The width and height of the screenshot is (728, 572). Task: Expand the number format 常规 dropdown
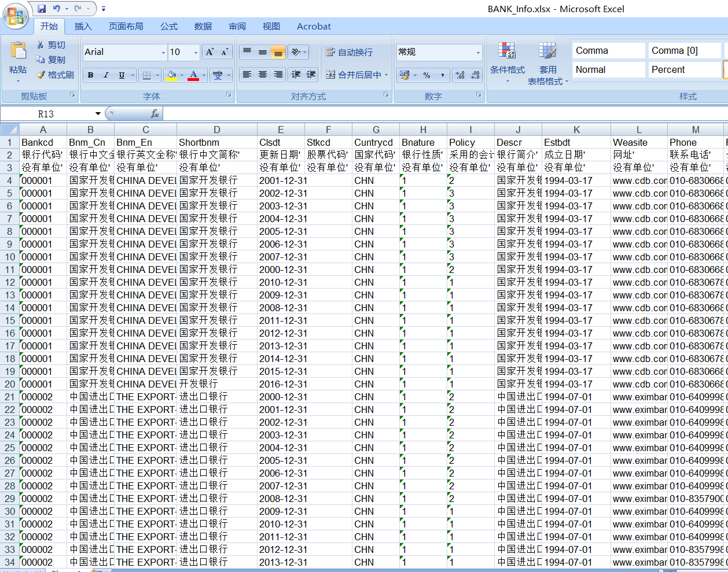[x=478, y=53]
